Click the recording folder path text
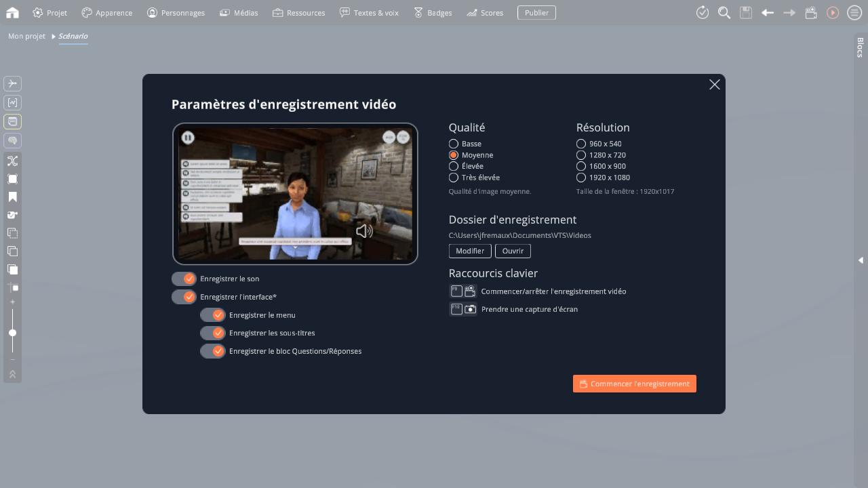Screen dimensions: 868x488 pyautogui.click(x=520, y=235)
